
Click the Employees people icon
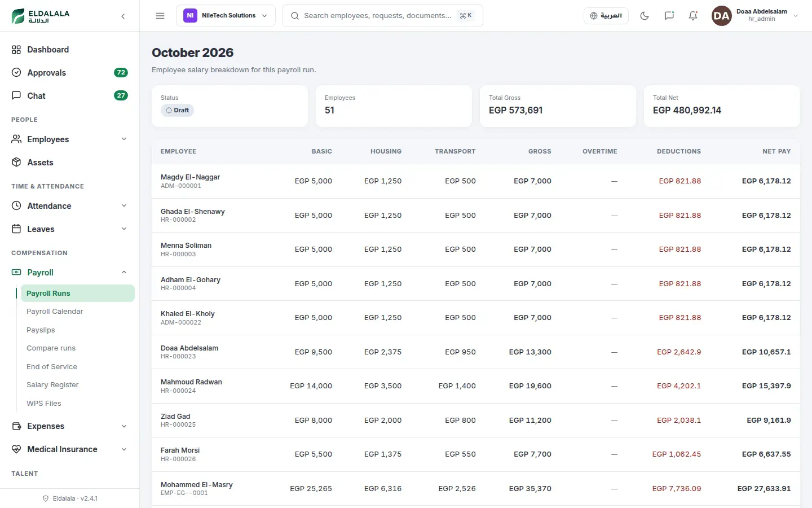coord(16,139)
